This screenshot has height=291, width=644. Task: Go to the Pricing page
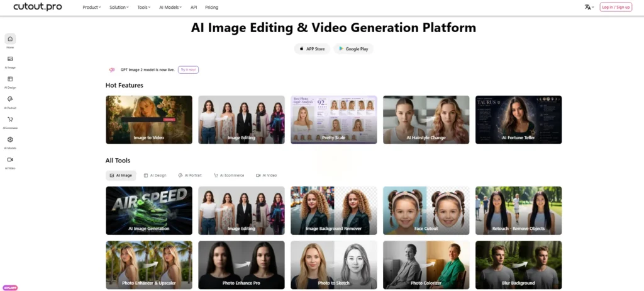point(211,8)
